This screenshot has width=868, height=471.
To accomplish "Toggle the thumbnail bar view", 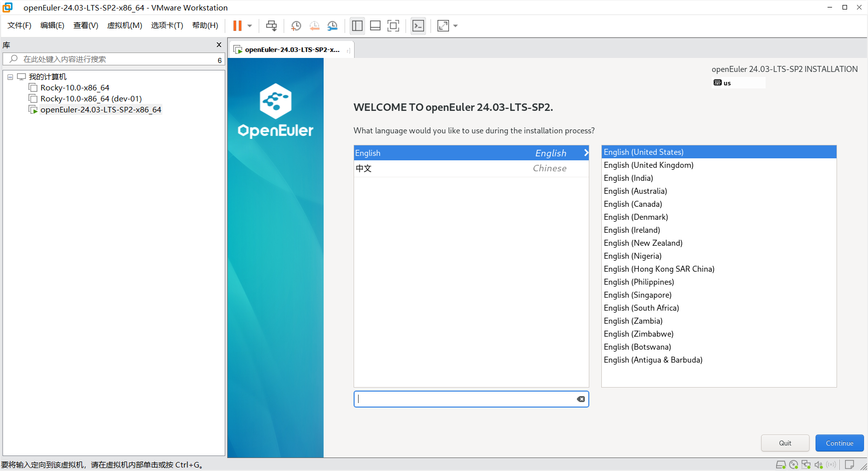I will 375,26.
